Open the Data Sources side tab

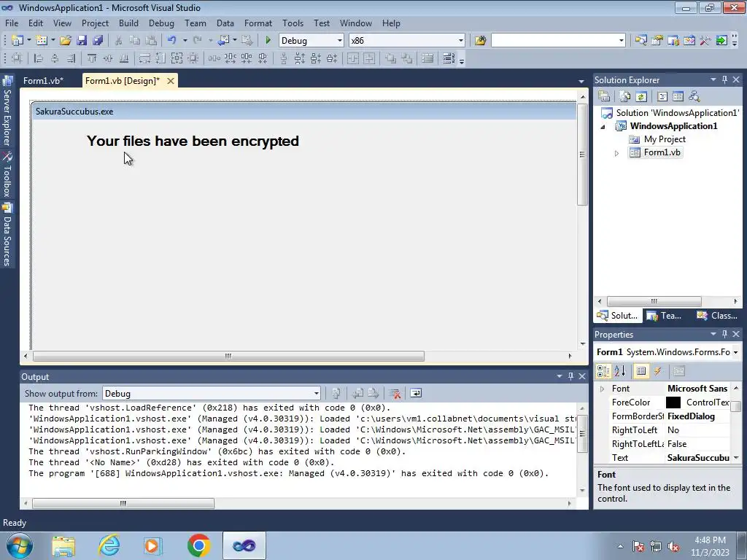coord(7,234)
